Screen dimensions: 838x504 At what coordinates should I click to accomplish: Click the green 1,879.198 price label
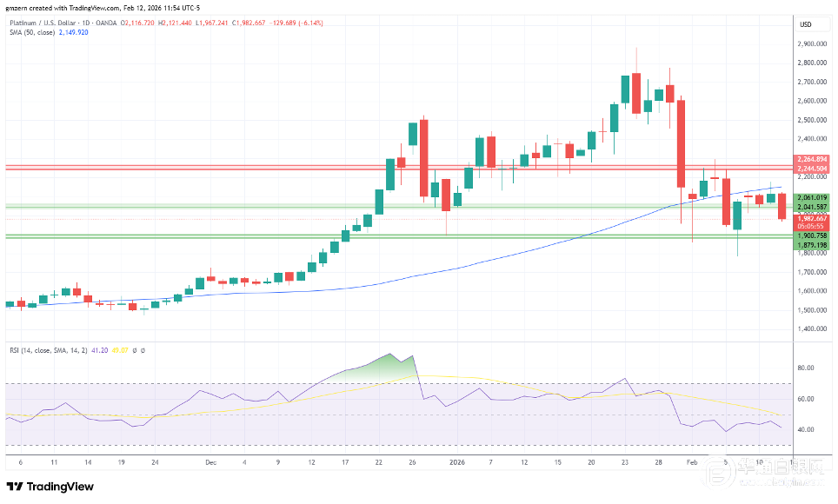811,246
